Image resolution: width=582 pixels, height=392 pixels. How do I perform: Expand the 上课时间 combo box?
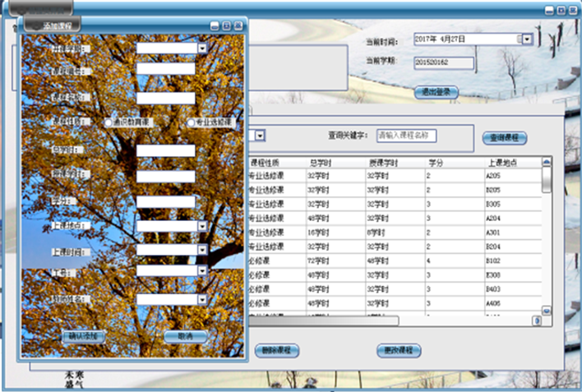(x=202, y=249)
